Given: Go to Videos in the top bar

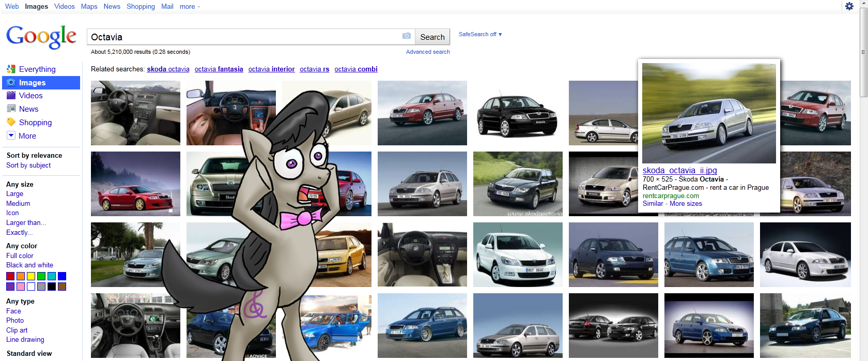Looking at the screenshot, I should point(64,6).
